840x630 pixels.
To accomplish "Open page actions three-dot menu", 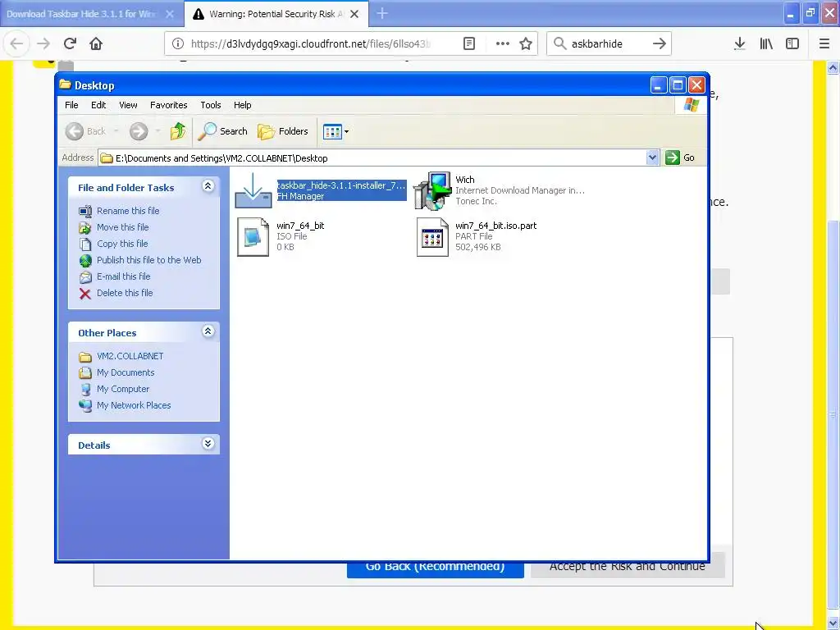I will pos(503,43).
